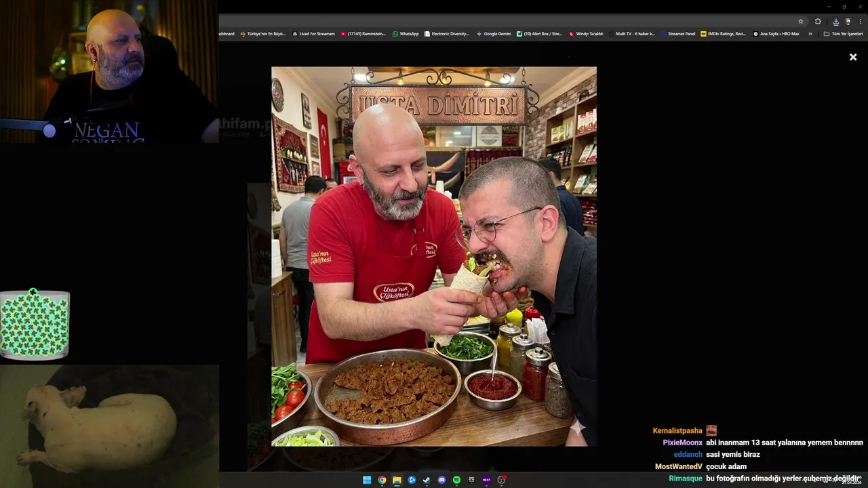868x488 pixels.
Task: Open the Electronic Diversity bookmark
Action: tap(447, 33)
